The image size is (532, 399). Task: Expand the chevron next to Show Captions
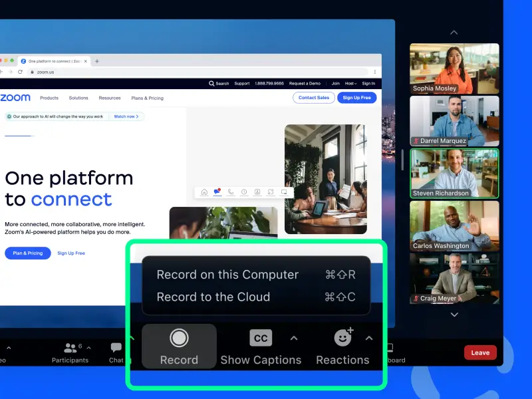click(294, 338)
